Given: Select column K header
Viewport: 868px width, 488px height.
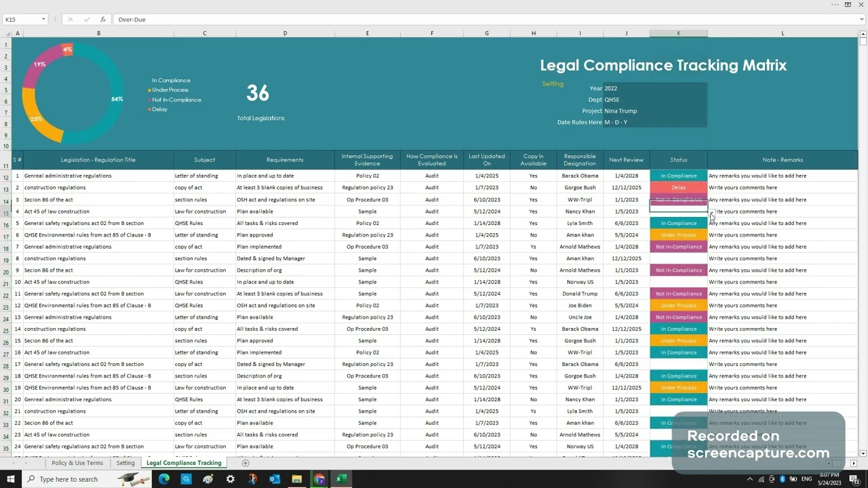Looking at the screenshot, I should point(678,33).
